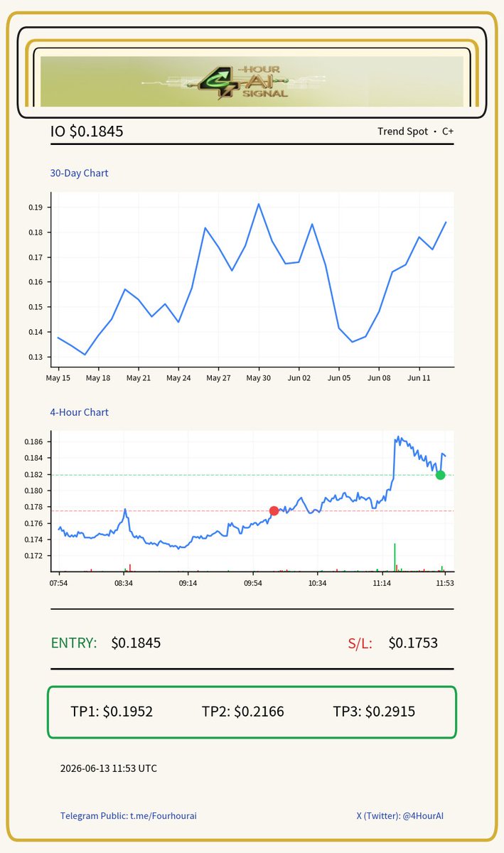Image resolution: width=504 pixels, height=853 pixels.
Task: Click the 0.186 y-axis label on 4-hour chart
Action: pyautogui.click(x=34, y=442)
